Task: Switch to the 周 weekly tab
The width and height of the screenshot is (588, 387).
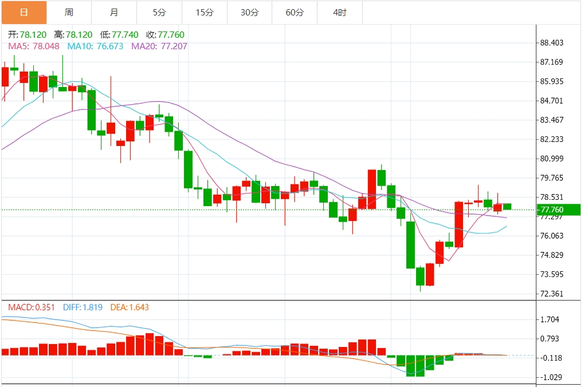Action: (x=69, y=13)
